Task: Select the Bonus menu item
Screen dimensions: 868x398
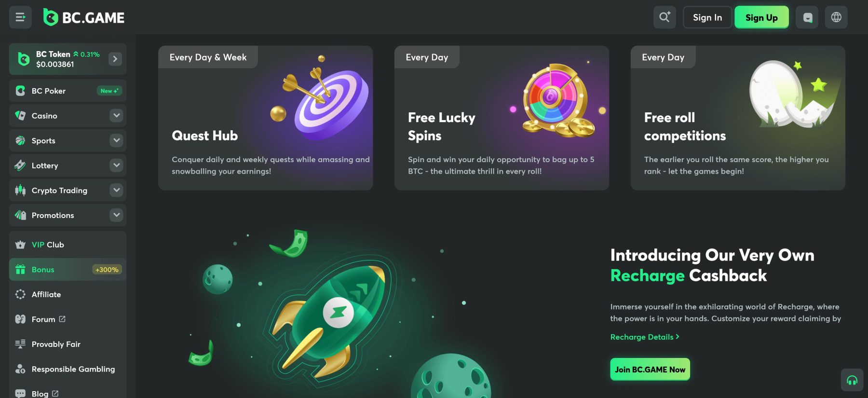Action: tap(68, 270)
